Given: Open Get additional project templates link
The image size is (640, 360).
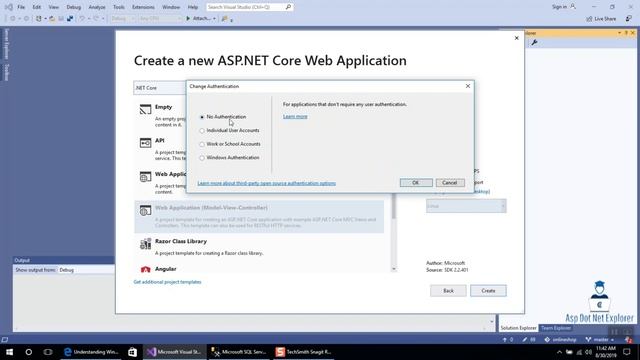Looking at the screenshot, I should click(x=167, y=282).
